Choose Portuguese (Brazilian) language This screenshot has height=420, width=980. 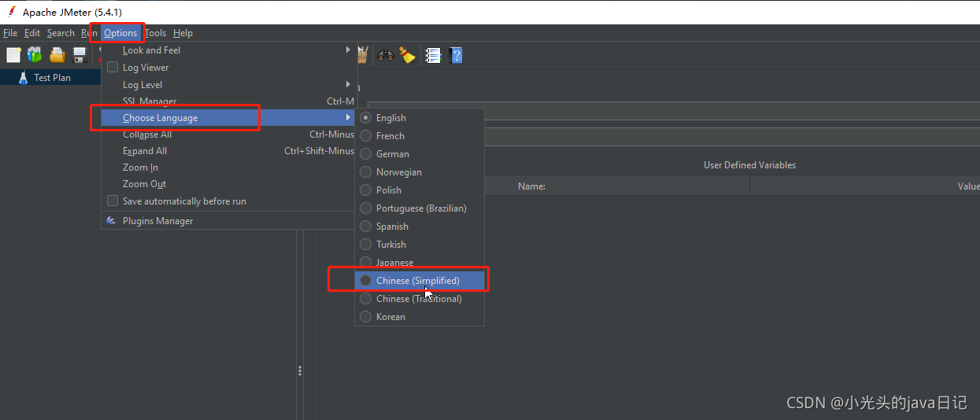[x=420, y=208]
